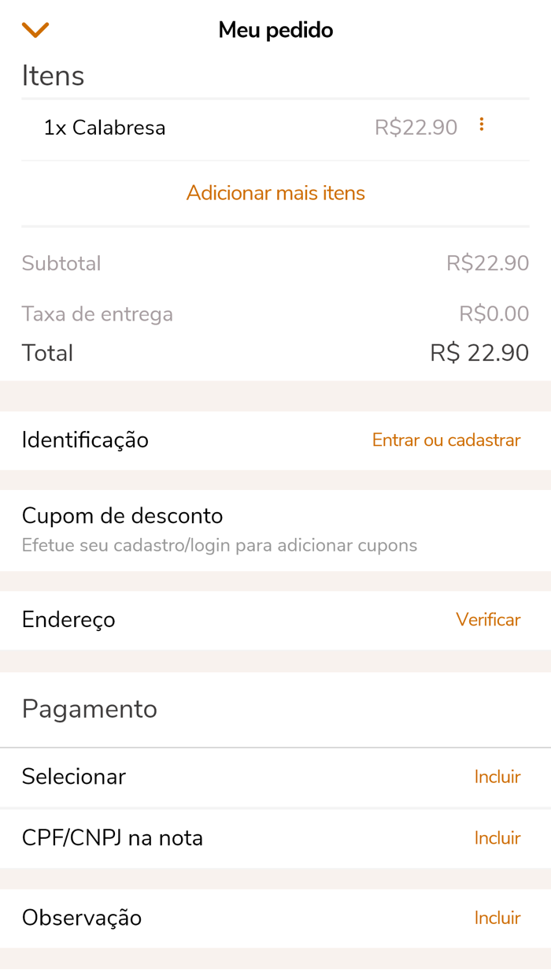The image size is (551, 980).
Task: Open the Pagamento section
Action: coord(89,708)
